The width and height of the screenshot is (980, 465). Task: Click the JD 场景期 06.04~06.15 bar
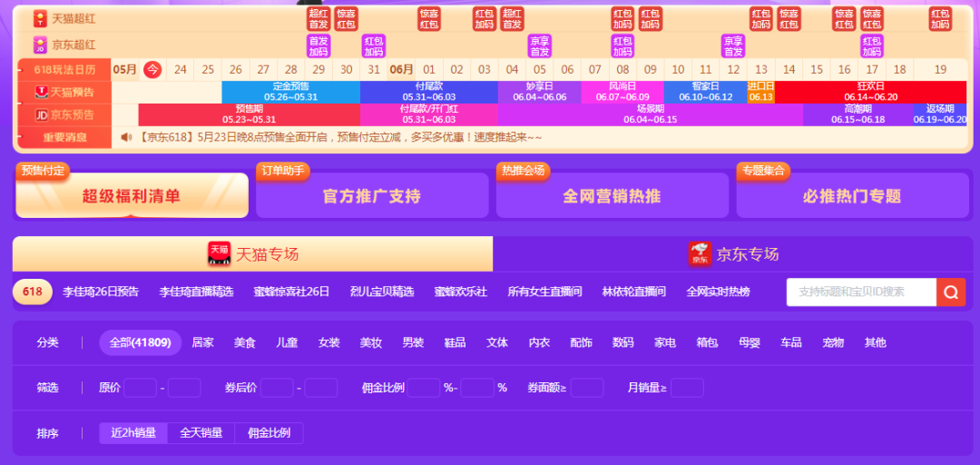point(651,114)
